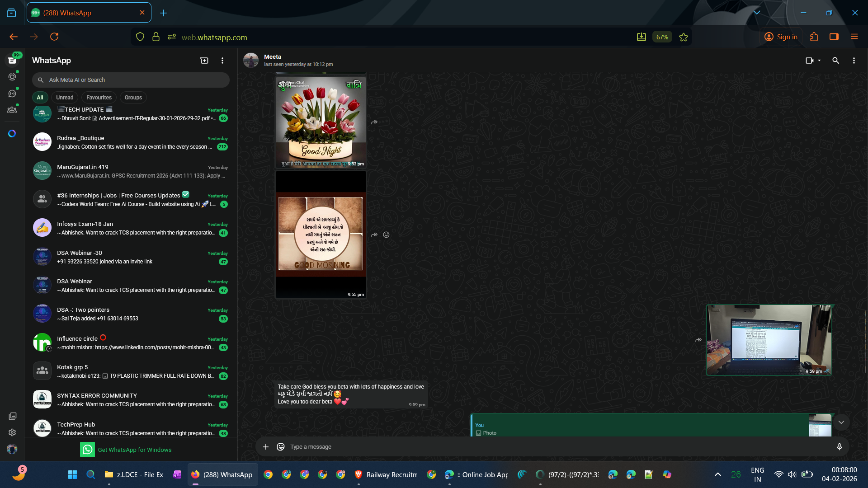Image resolution: width=868 pixels, height=488 pixels.
Task: Select the Unread filter chip
Action: coord(65,98)
